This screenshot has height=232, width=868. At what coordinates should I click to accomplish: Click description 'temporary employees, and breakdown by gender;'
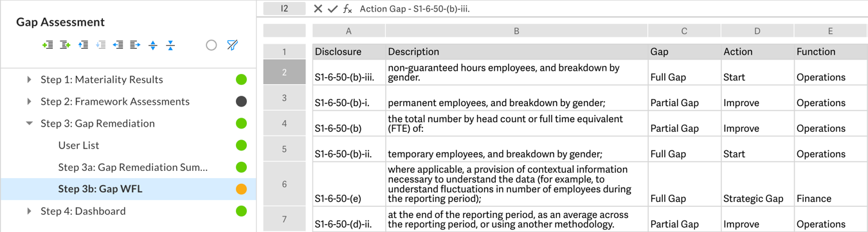pos(516,149)
